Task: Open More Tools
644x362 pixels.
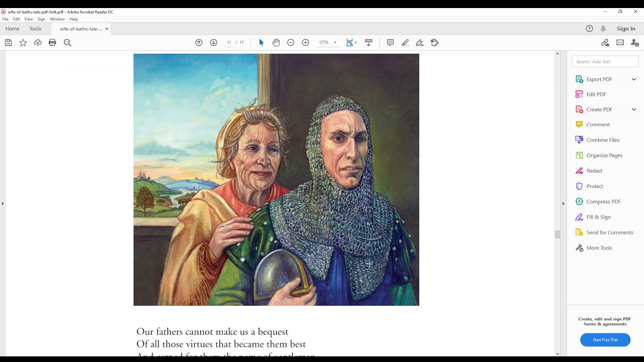Action: tap(599, 248)
